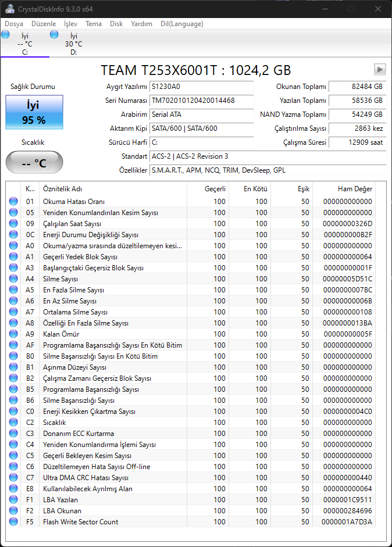The width and height of the screenshot is (392, 547).
Task: Click the status orb for Silme Sayısı
Action: pos(13,279)
